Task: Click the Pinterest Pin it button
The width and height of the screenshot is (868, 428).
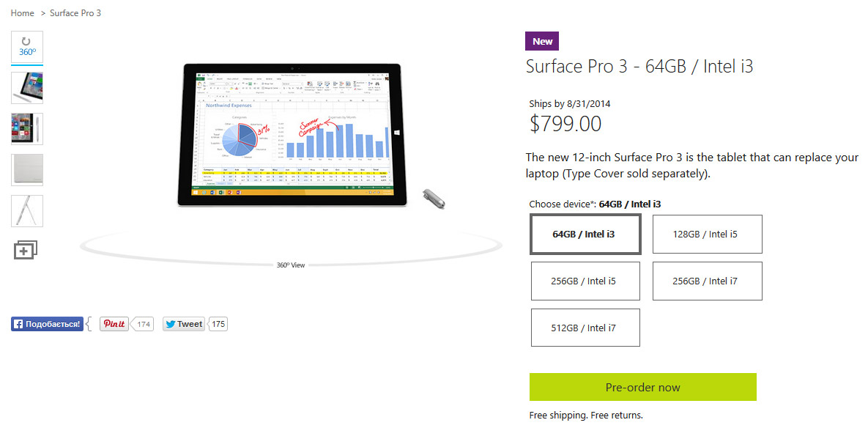Action: tap(114, 324)
